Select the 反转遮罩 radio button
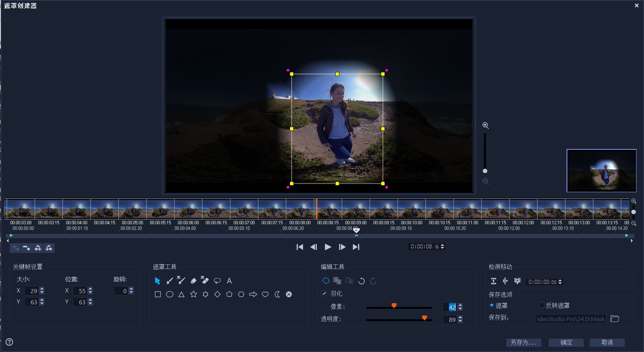Viewport: 644px width, 352px height. [x=542, y=305]
